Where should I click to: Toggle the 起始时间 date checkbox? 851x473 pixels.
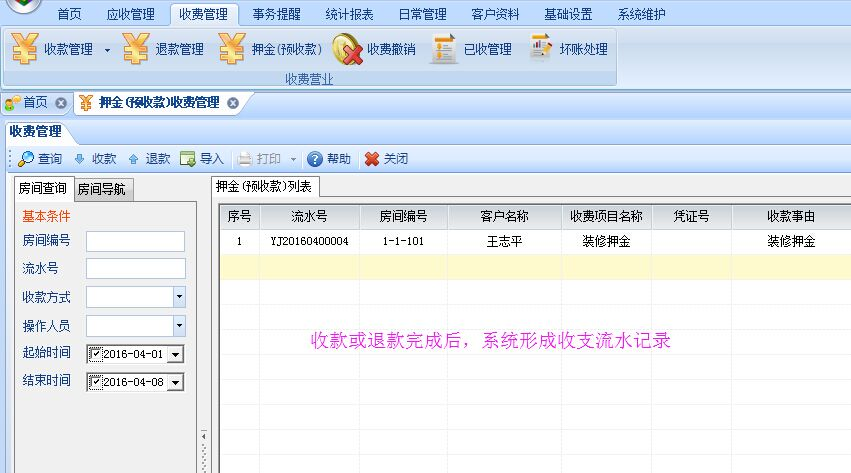[x=96, y=354]
